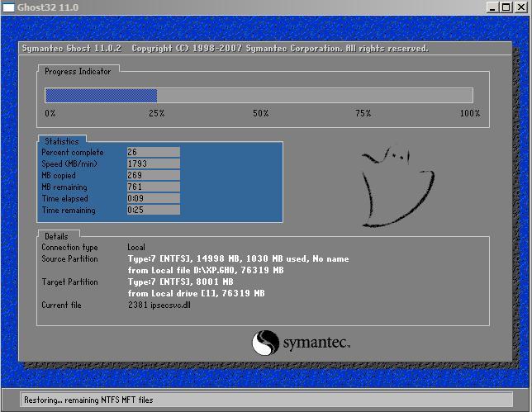Click the Current file name ipsecsvc.dll
Image resolution: width=532 pixels, height=412 pixels.
pyautogui.click(x=159, y=305)
